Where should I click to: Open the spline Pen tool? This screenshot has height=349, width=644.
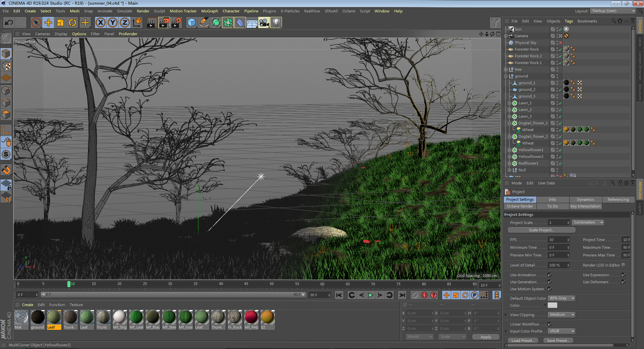tap(204, 23)
